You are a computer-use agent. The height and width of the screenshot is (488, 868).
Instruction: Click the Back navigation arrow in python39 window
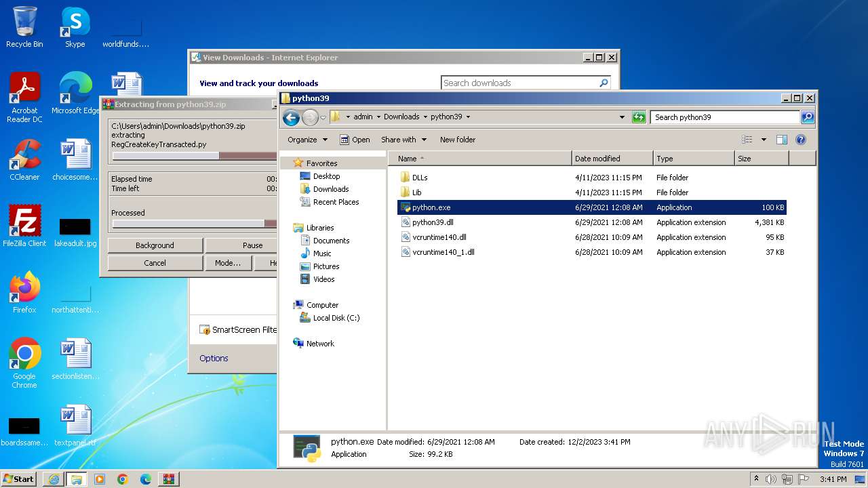[291, 117]
